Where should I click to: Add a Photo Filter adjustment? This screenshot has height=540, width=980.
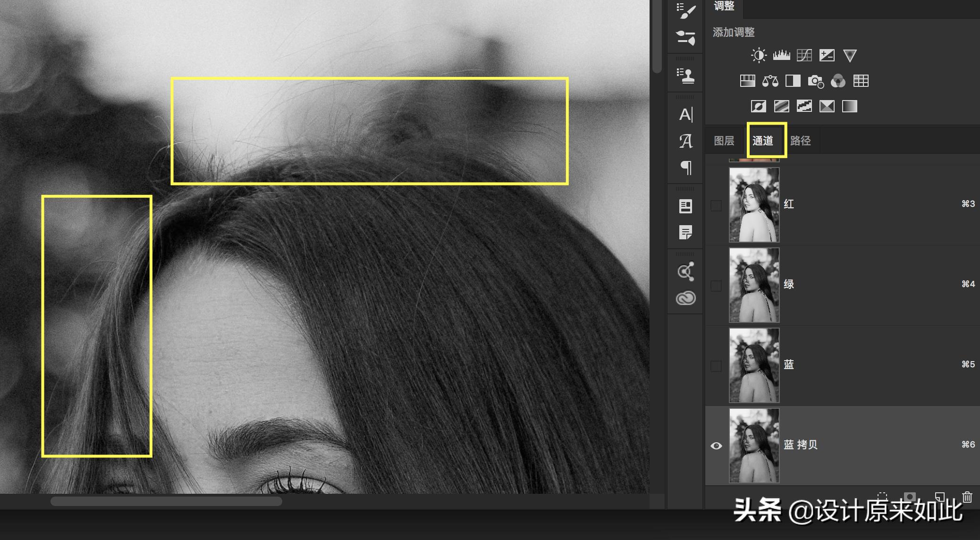click(x=815, y=81)
